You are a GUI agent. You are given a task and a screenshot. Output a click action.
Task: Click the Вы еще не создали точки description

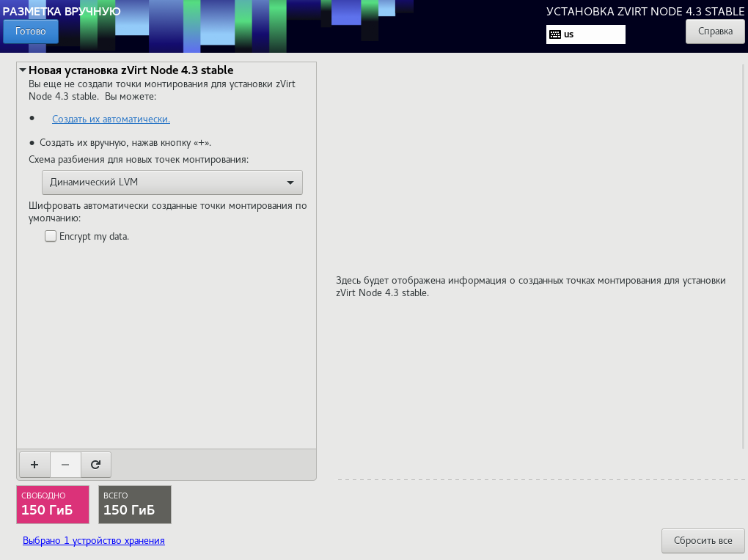162,90
